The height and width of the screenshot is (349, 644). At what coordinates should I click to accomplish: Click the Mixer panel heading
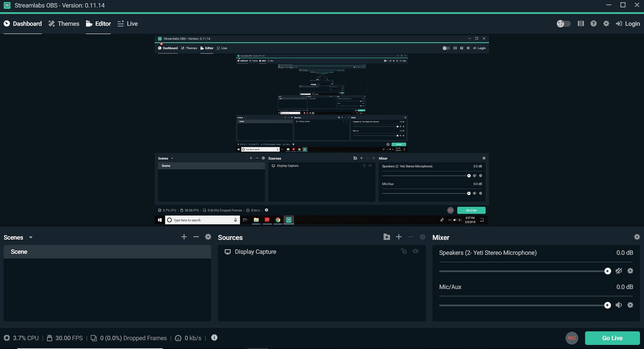[x=441, y=237]
